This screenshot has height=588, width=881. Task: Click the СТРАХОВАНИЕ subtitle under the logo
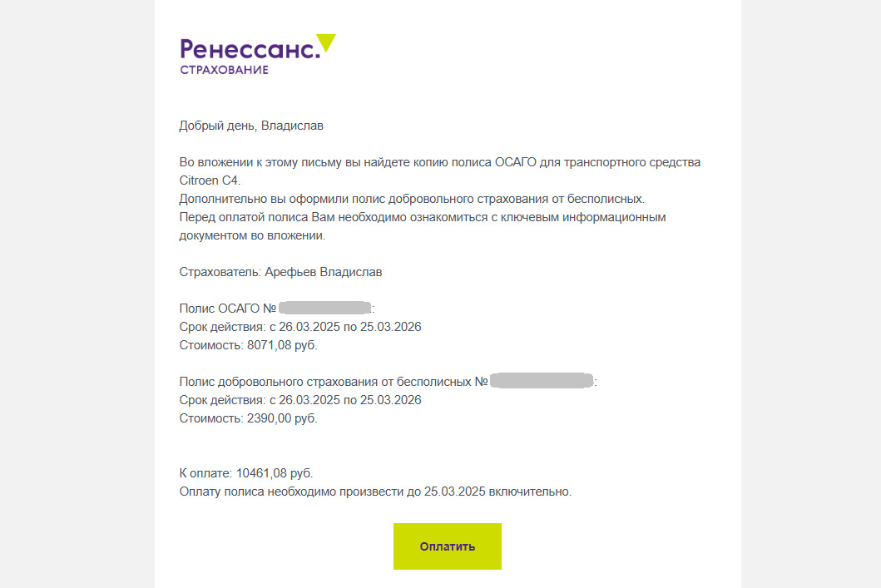coord(224,70)
